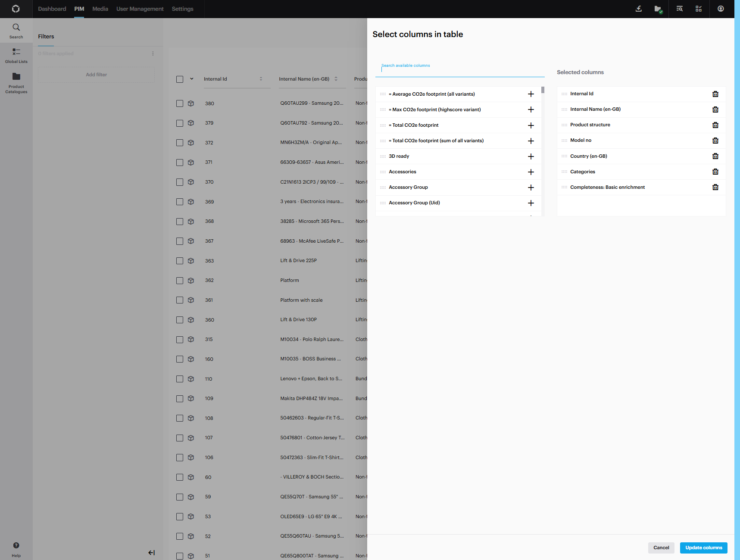Switch to the Media tab
The width and height of the screenshot is (740, 560).
click(100, 9)
